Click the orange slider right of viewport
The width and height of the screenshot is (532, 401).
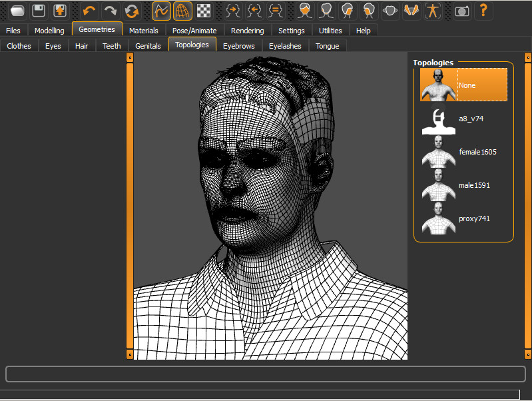pyautogui.click(x=529, y=206)
